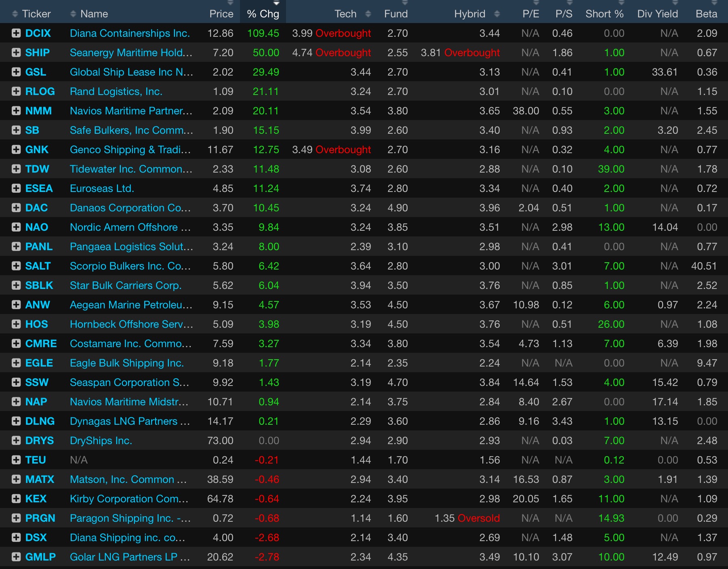Expand the TDW row plus icon
This screenshot has height=569, width=728.
(x=16, y=169)
